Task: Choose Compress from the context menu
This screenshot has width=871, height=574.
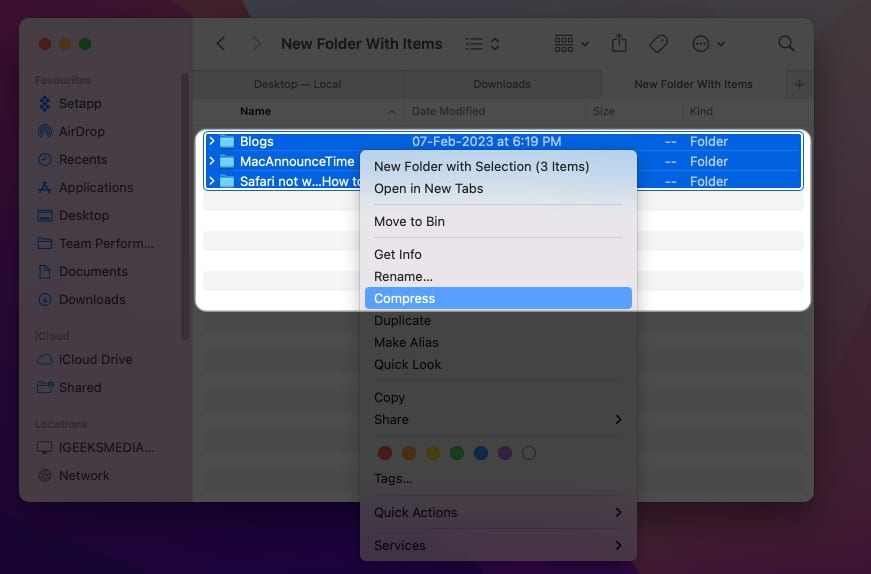Action: [498, 298]
